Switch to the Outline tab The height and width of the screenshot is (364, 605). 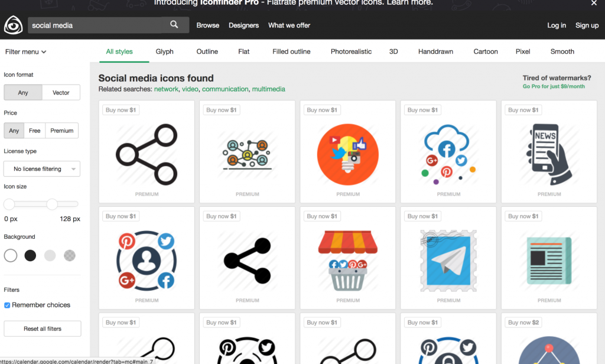pyautogui.click(x=207, y=51)
